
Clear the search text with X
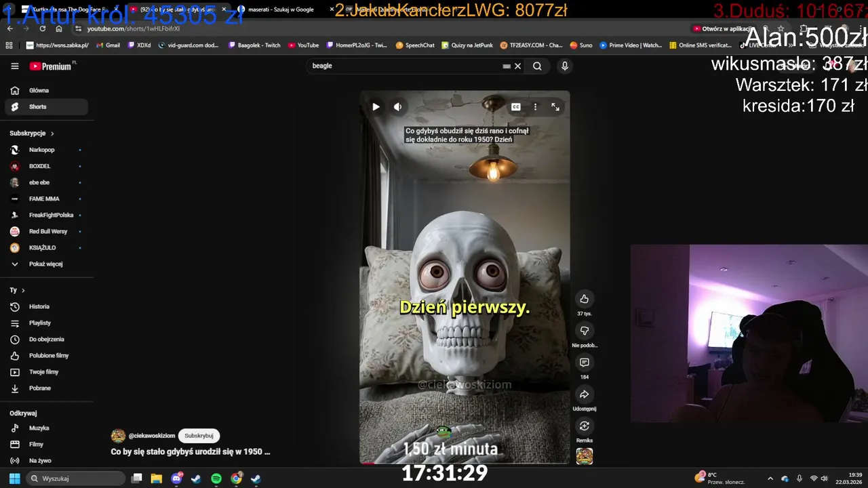(517, 66)
